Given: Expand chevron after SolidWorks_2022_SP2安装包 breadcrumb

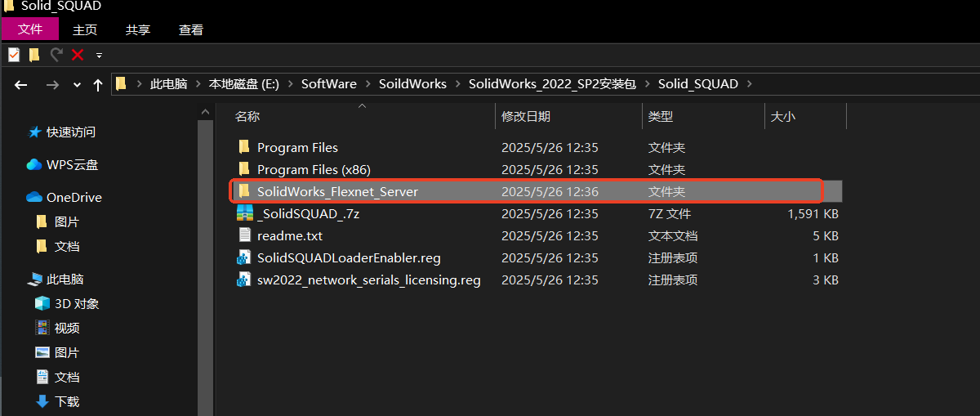Looking at the screenshot, I should [x=648, y=83].
